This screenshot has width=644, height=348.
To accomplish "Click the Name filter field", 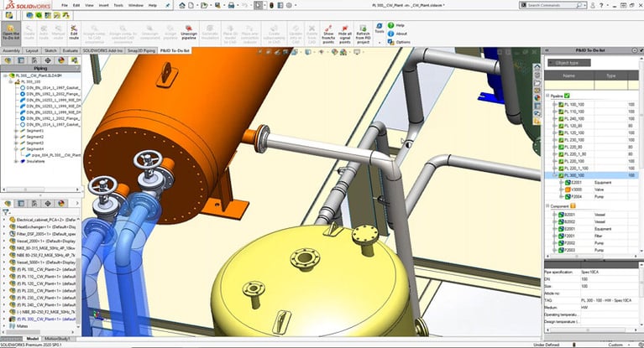I will (x=568, y=85).
